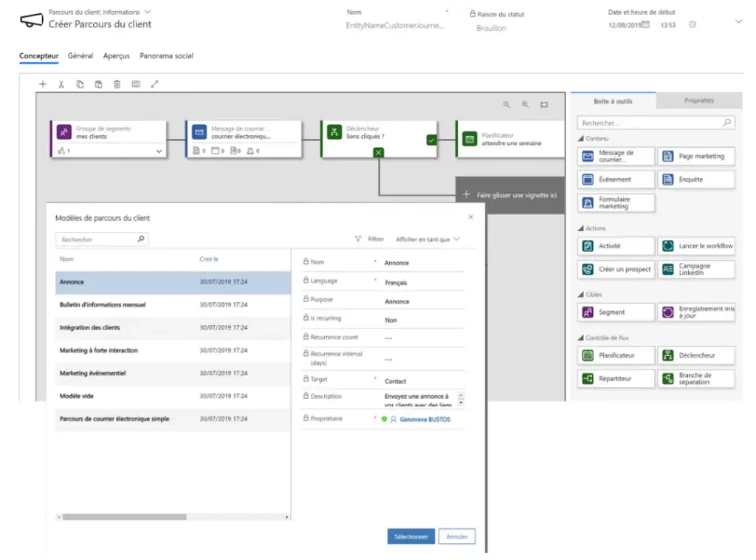Click the Nom field in the header
Viewport: 756px width, 560px height.
394,26
